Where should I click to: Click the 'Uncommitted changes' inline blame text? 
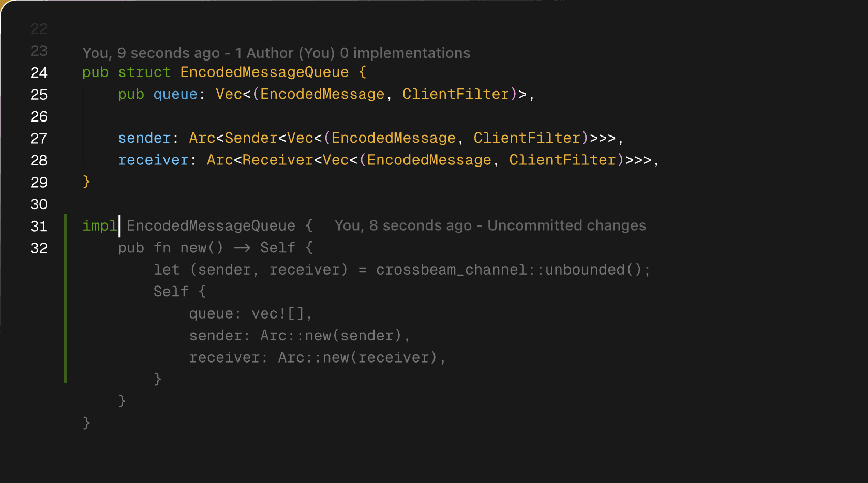[566, 225]
